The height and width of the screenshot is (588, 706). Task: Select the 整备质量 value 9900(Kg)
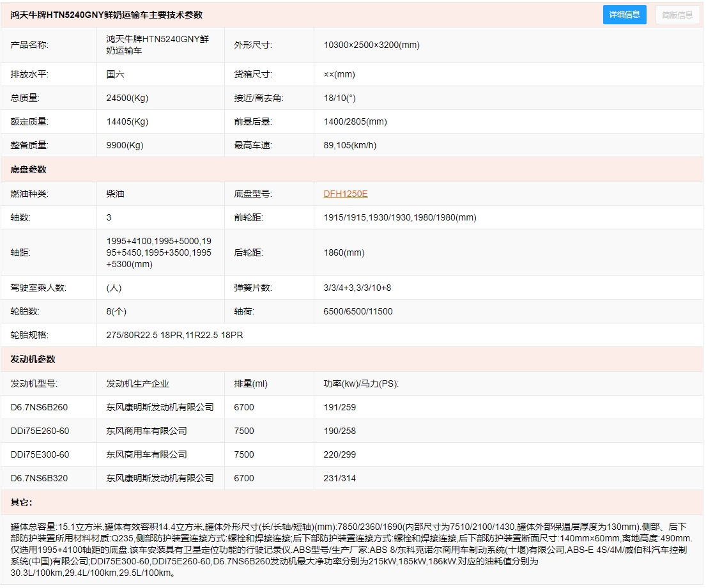125,145
